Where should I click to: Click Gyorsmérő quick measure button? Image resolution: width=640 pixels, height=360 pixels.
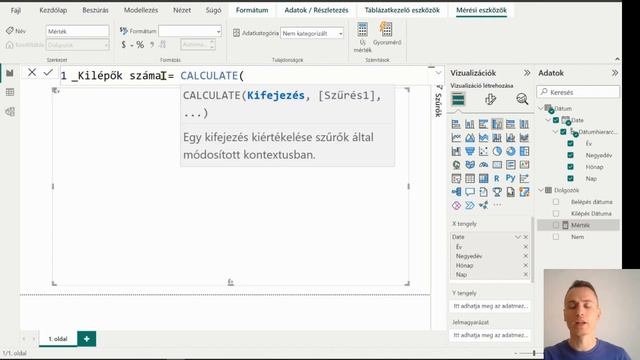tap(387, 33)
